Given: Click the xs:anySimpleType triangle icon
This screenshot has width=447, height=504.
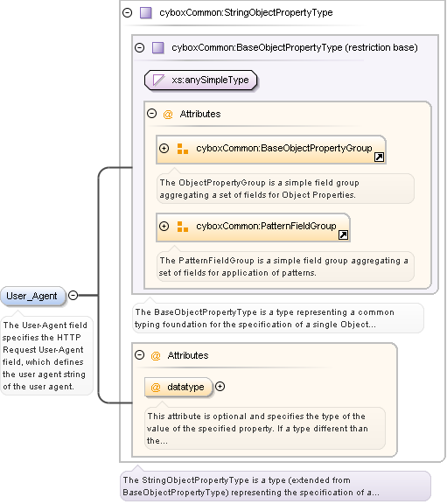Looking at the screenshot, I should (158, 80).
